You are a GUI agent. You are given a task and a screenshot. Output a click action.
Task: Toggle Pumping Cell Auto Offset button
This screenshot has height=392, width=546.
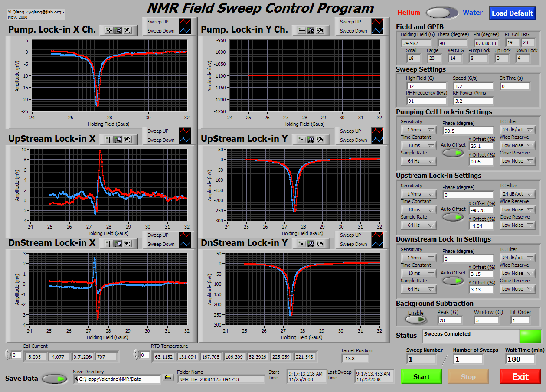[x=453, y=153]
